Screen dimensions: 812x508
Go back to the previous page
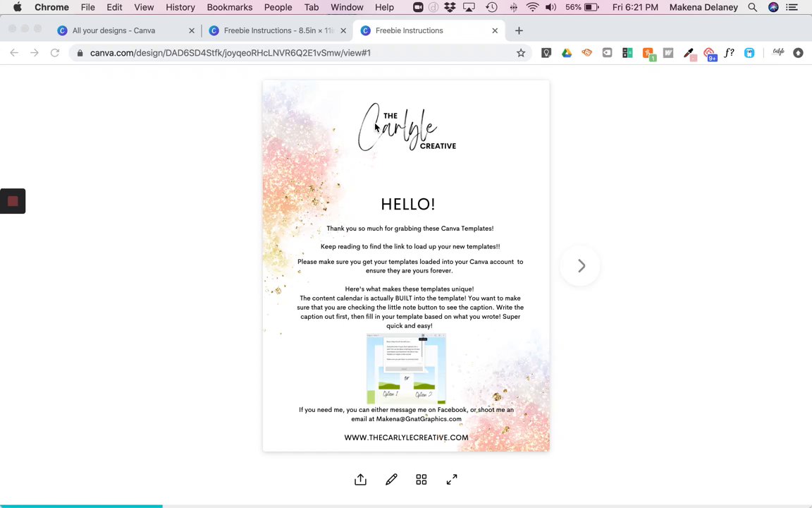[x=14, y=53]
